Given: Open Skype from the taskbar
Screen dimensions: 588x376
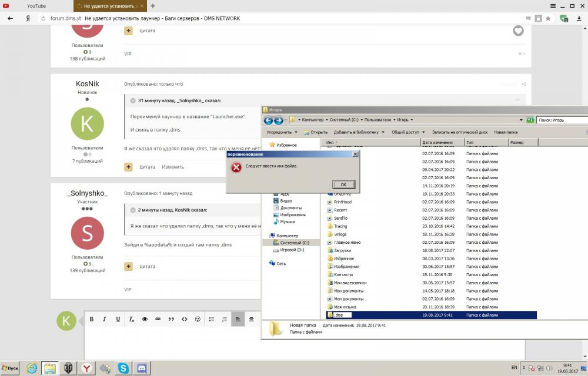Looking at the screenshot, I should [x=123, y=368].
